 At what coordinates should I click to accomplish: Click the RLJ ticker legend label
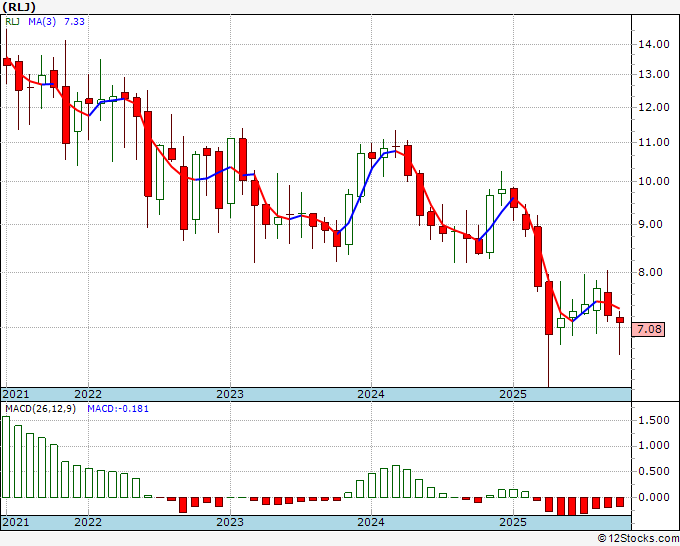13,22
